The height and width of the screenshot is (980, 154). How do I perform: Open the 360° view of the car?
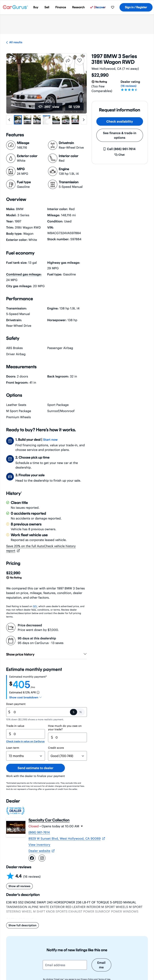(x=49, y=107)
